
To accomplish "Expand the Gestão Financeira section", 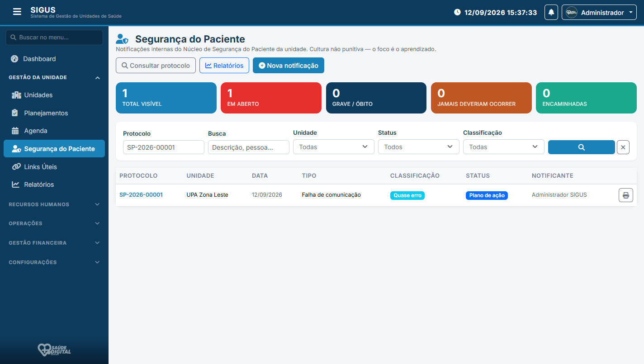I will [x=54, y=243].
